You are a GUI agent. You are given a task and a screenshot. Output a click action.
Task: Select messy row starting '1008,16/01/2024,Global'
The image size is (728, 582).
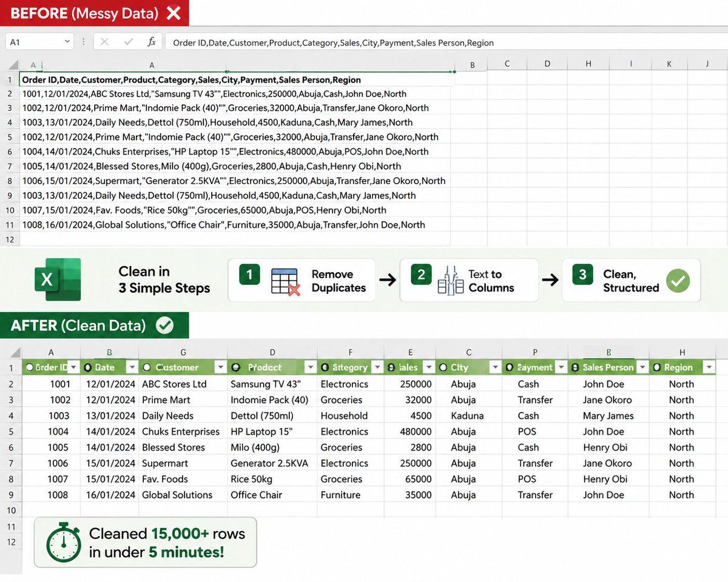235,224
